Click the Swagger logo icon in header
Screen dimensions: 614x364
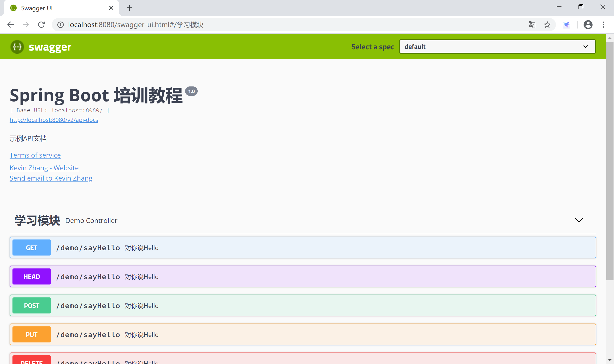click(17, 47)
